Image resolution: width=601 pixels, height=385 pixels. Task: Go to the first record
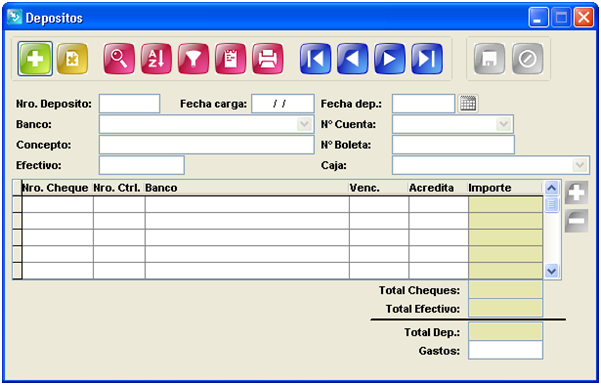click(315, 59)
